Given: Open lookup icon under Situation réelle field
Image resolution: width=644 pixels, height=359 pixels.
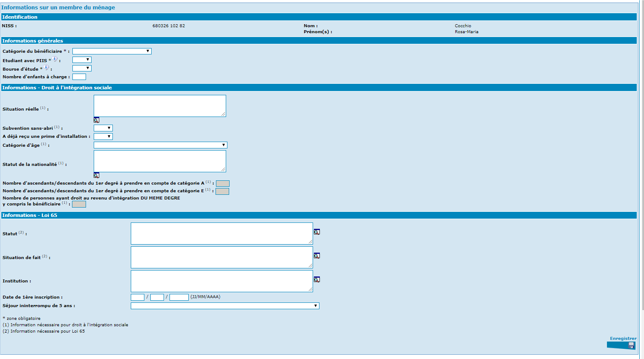Looking at the screenshot, I should 96,120.
